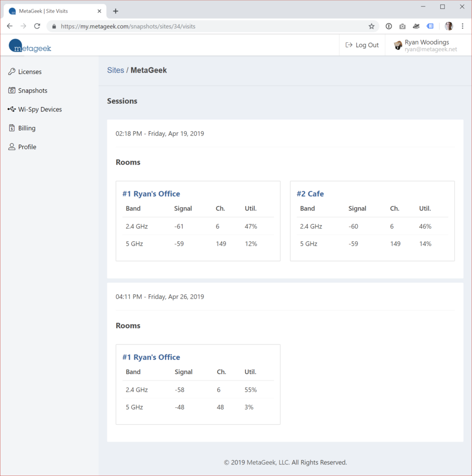Open #1 Ryan's Office in Apr 26 session
The image size is (472, 476).
click(151, 357)
